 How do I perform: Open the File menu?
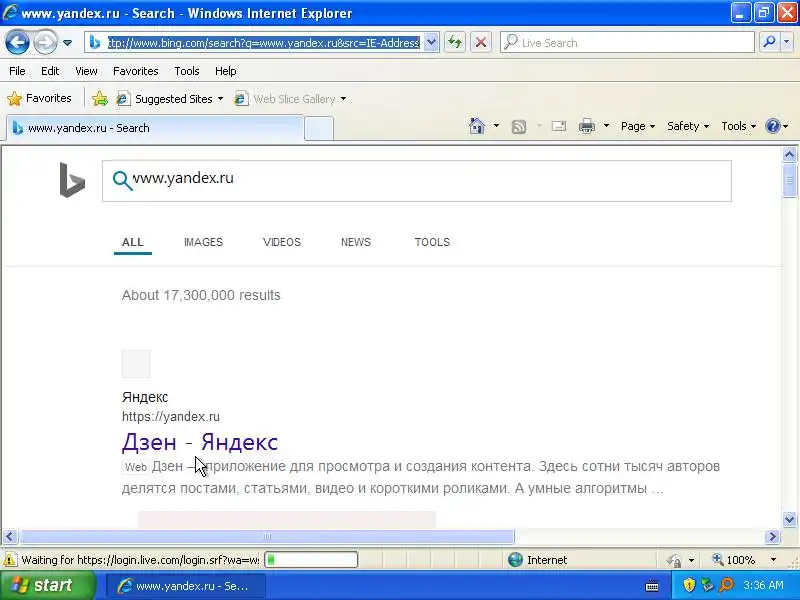(x=17, y=71)
